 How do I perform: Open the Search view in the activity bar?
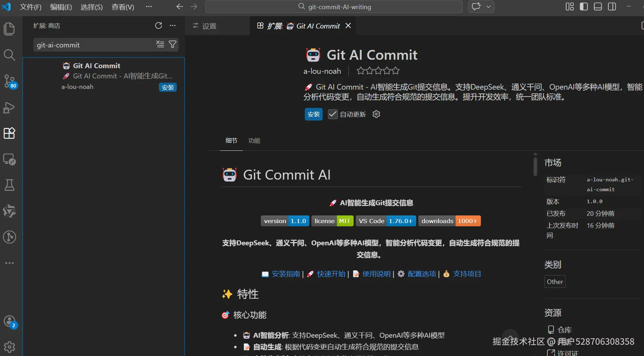[9, 55]
